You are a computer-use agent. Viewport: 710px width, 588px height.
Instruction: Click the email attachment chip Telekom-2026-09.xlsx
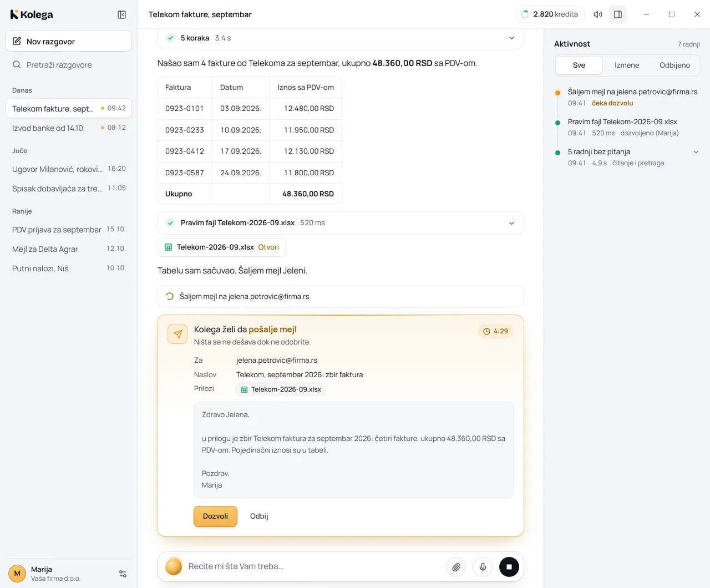(281, 389)
